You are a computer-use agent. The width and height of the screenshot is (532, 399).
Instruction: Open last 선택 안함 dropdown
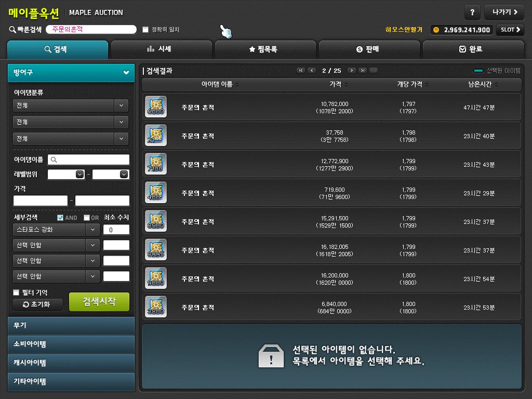56,276
